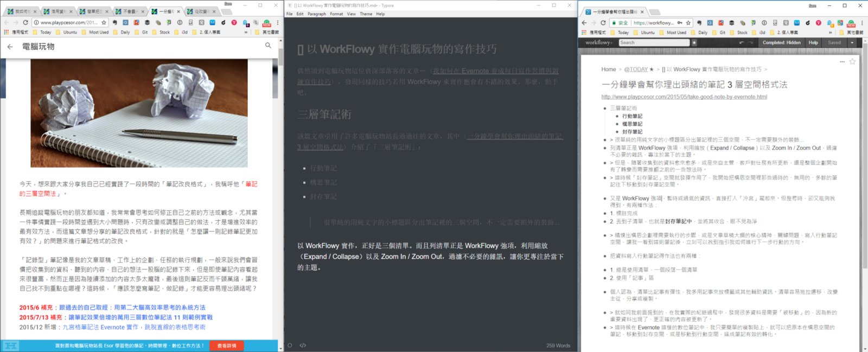Image resolution: width=868 pixels, height=352 pixels.
Task: Open WorkFlowy account dropdown arrow next to Saved
Action: click(852, 43)
